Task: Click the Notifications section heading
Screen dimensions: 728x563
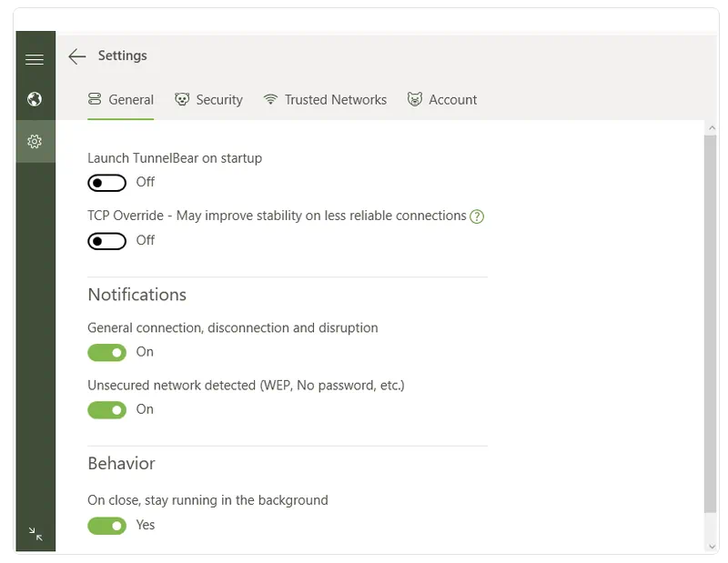Action: click(x=136, y=295)
